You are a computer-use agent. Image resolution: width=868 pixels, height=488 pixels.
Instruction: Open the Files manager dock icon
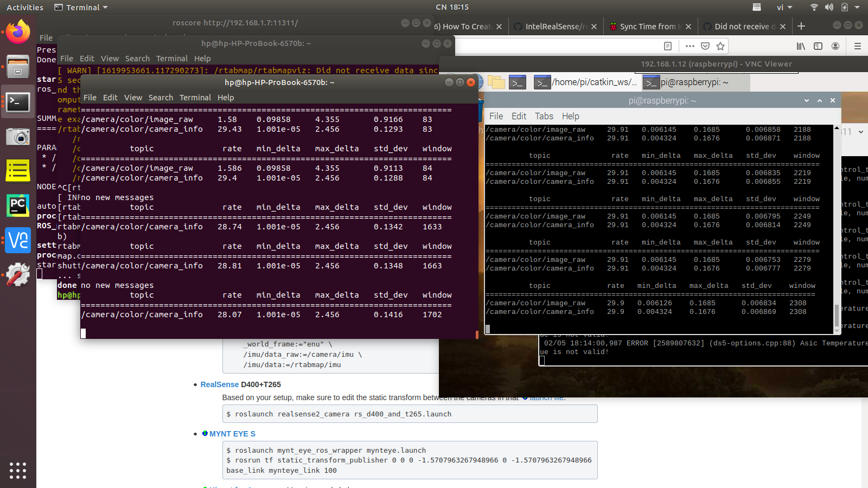18,67
